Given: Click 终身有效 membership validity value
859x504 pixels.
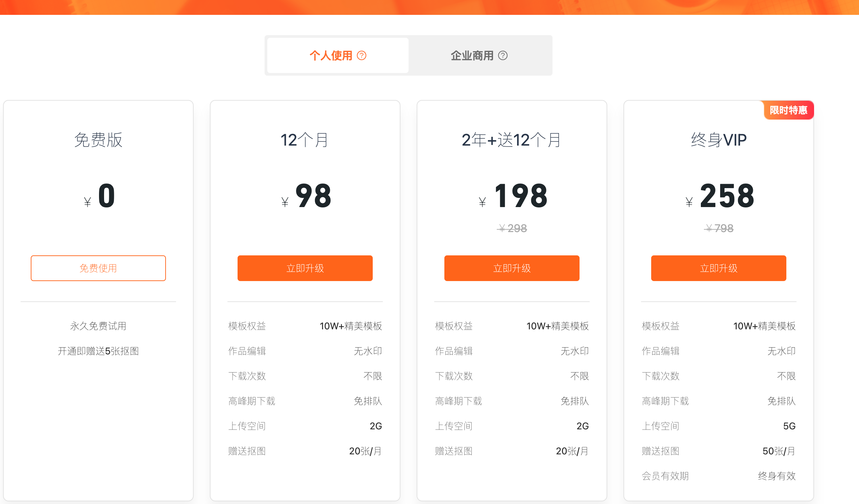Looking at the screenshot, I should [776, 476].
